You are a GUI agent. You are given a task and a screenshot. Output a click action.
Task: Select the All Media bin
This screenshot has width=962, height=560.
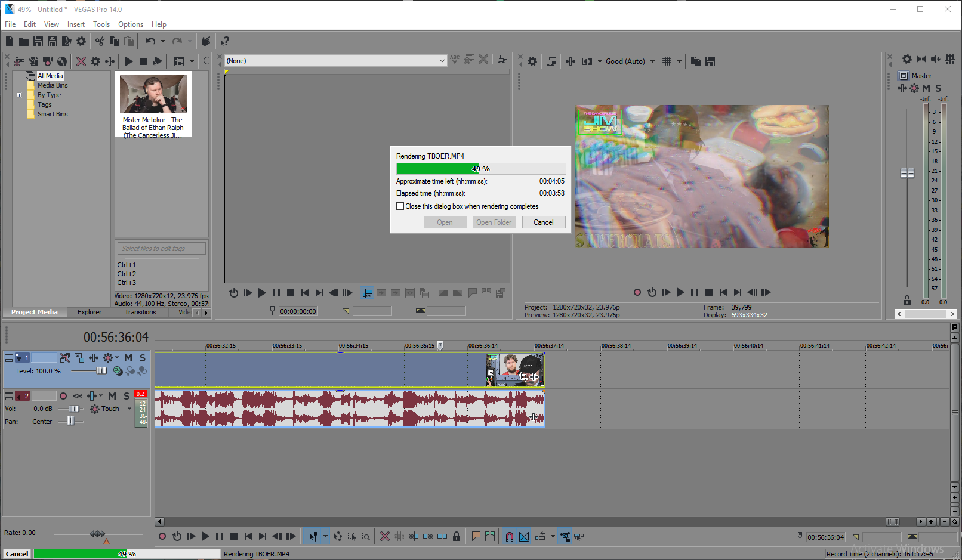pos(50,76)
